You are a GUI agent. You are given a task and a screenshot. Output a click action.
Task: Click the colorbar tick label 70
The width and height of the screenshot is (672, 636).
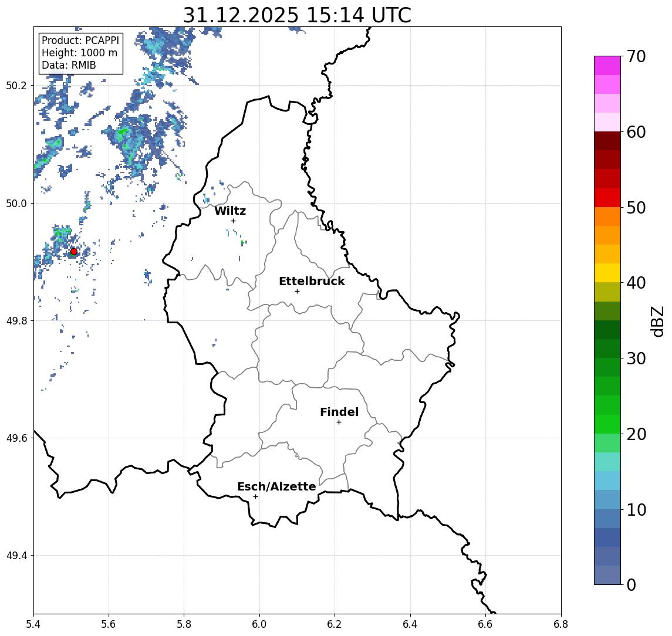636,56
